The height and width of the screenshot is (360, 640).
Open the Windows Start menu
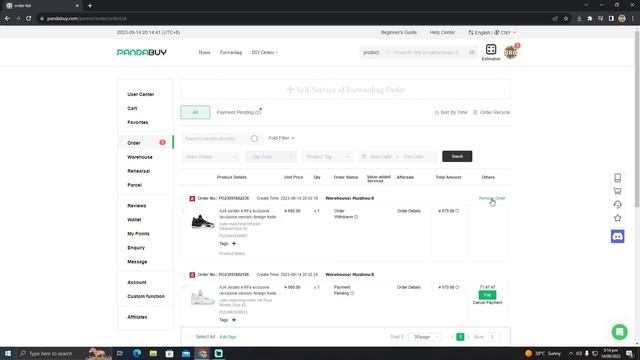[x=8, y=353]
